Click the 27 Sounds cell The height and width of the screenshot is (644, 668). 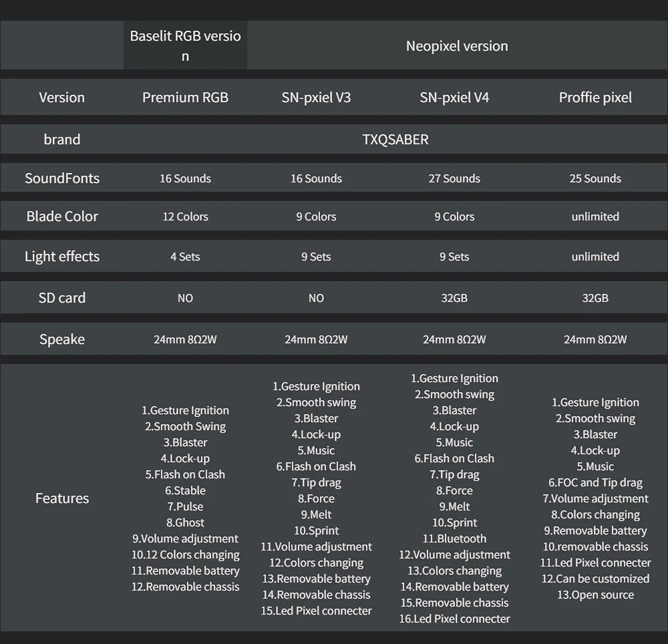coord(454,178)
